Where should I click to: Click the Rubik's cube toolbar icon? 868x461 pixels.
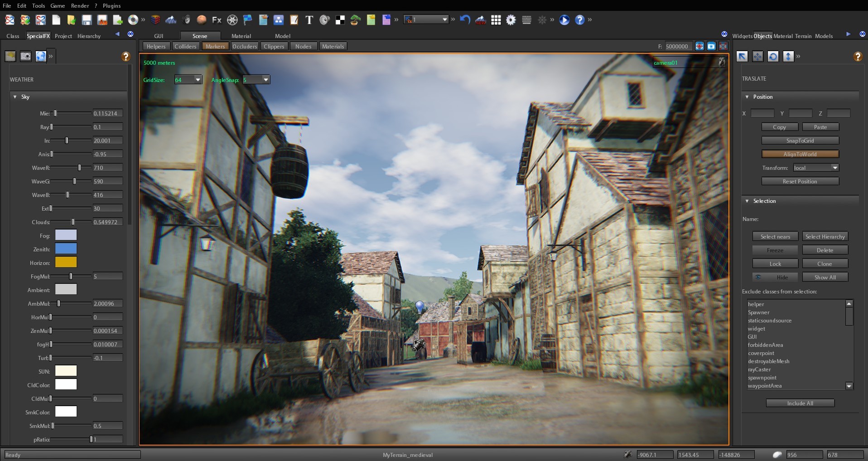pos(155,20)
